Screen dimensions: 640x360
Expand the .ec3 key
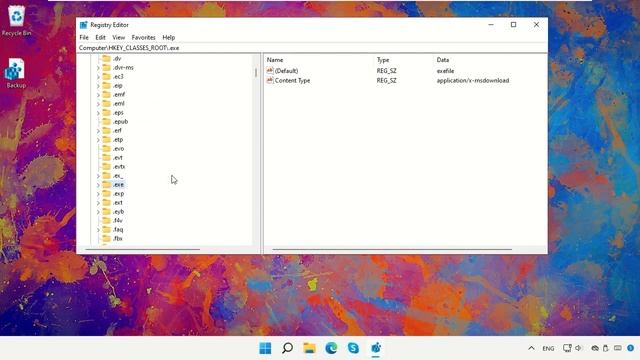click(x=98, y=77)
